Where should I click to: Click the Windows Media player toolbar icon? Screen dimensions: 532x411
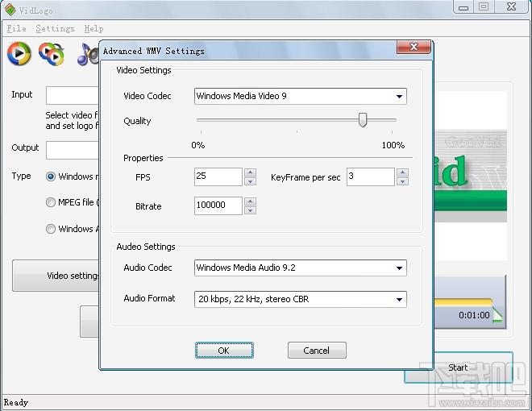19,53
